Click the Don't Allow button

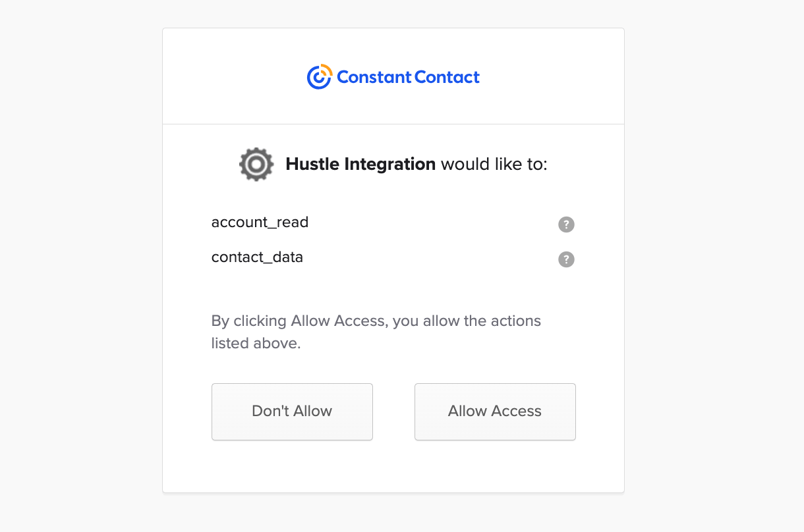(292, 411)
